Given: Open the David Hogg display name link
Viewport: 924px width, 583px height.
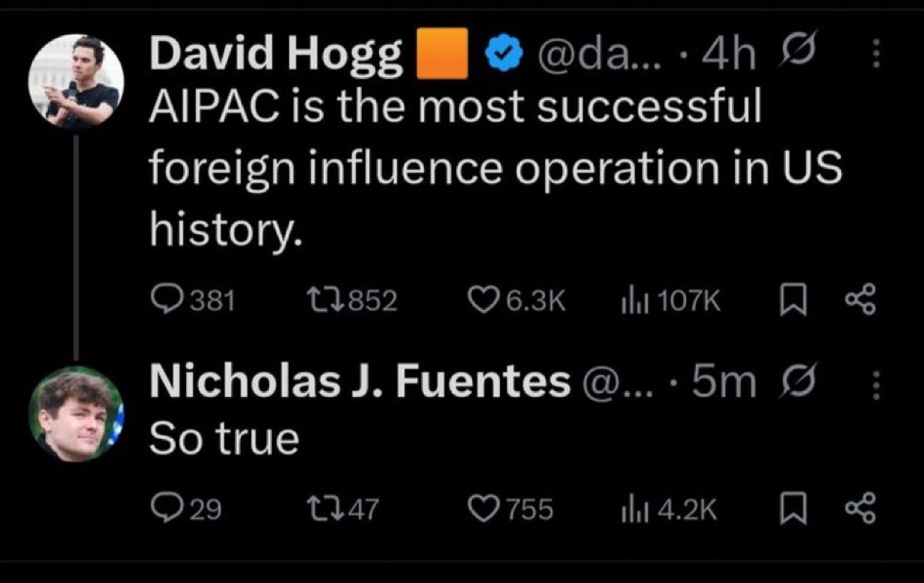Looking at the screenshot, I should tap(276, 55).
